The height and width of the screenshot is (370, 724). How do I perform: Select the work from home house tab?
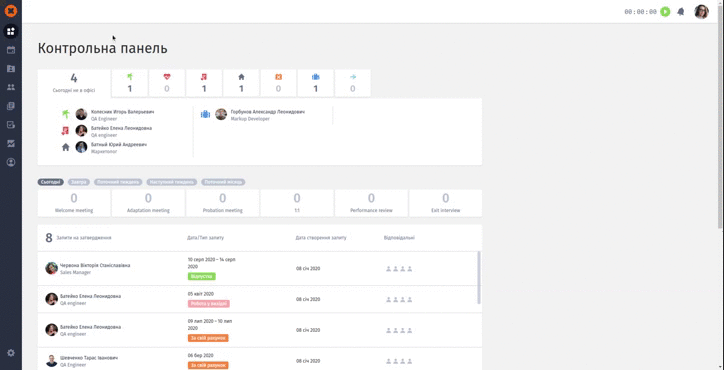click(x=241, y=83)
